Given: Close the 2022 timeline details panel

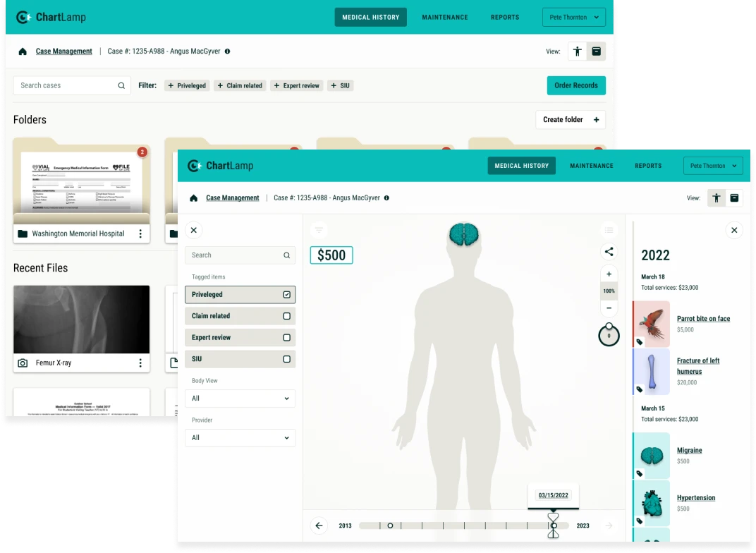Looking at the screenshot, I should point(734,230).
